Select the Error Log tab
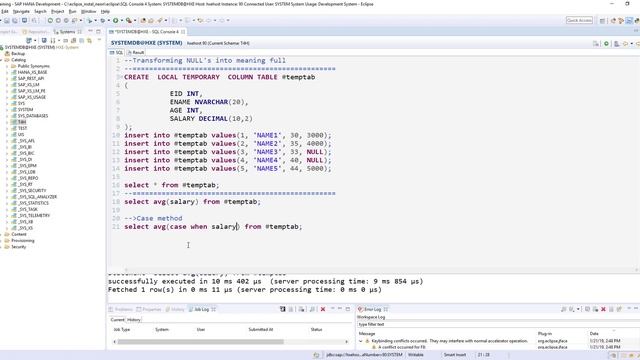This screenshot has height=360, width=640. [373, 309]
